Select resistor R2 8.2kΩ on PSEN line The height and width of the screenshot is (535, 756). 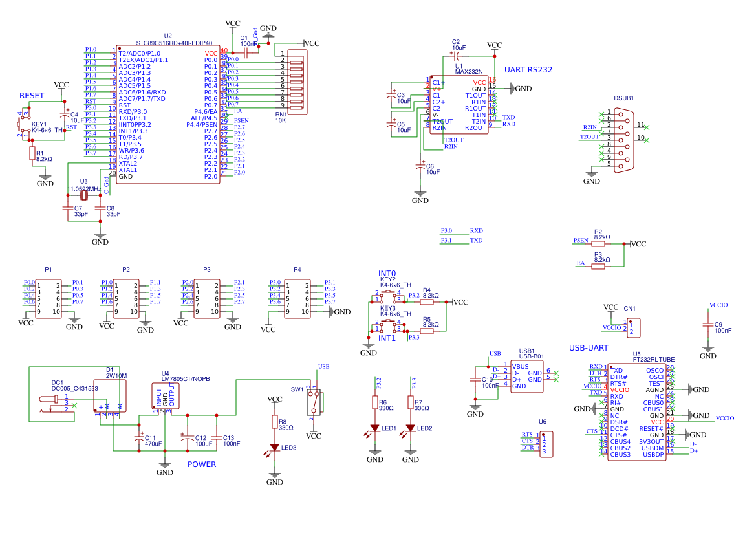(598, 244)
